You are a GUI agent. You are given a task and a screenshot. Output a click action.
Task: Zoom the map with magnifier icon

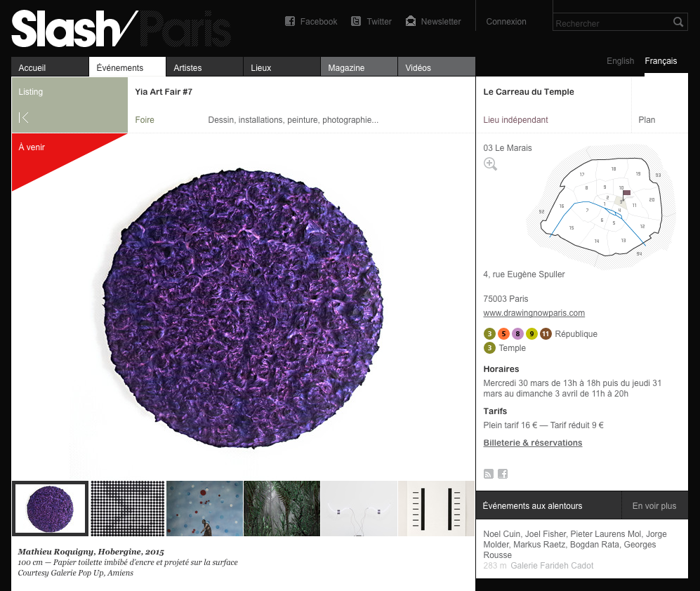490,164
